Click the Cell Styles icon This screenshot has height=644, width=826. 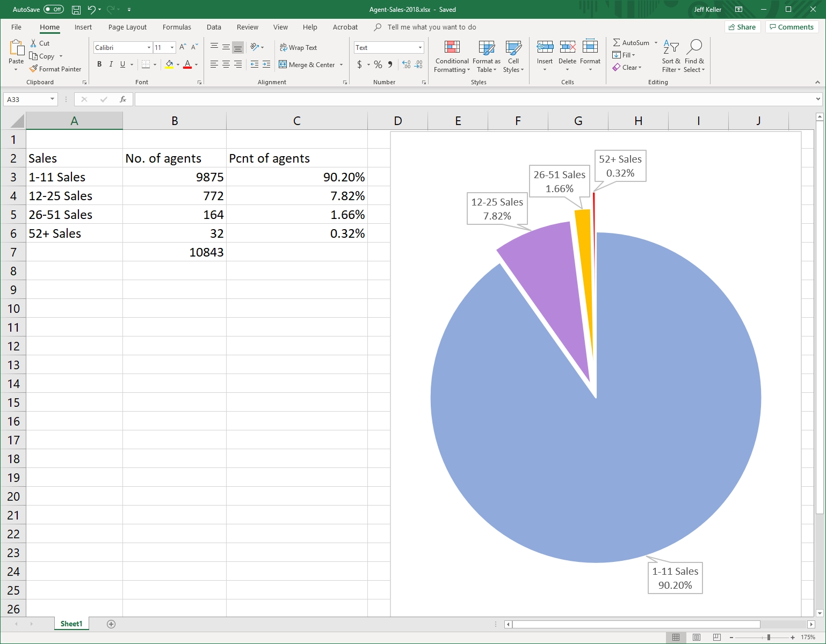pos(513,47)
